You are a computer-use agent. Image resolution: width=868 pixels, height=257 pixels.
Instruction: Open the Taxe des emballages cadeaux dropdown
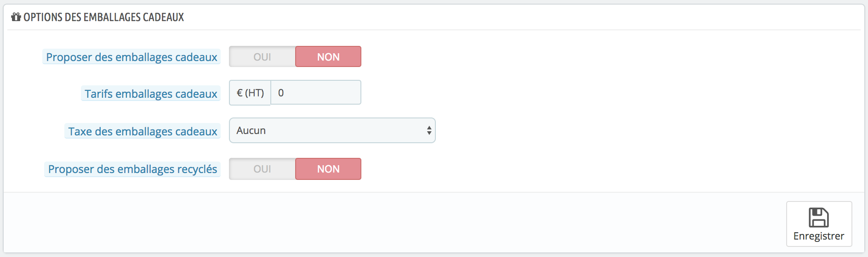[332, 130]
